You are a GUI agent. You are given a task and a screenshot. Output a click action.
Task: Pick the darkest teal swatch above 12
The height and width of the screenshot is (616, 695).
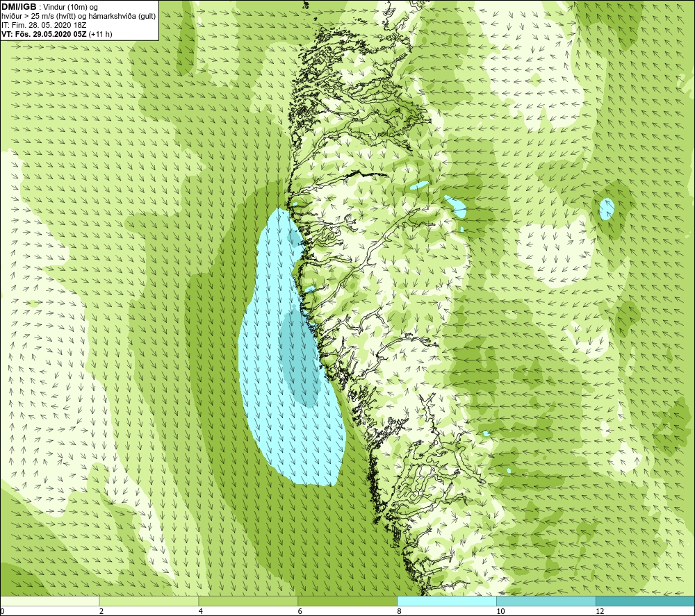(x=646, y=601)
